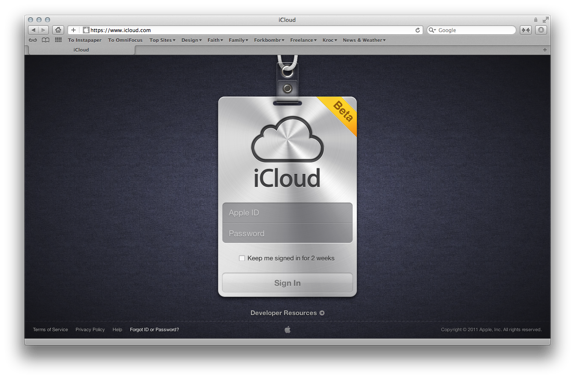Open the Help link in footer

(x=117, y=330)
